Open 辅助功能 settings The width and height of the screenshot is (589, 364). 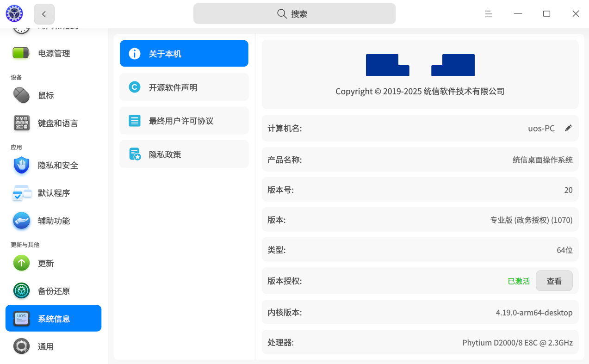tap(53, 221)
